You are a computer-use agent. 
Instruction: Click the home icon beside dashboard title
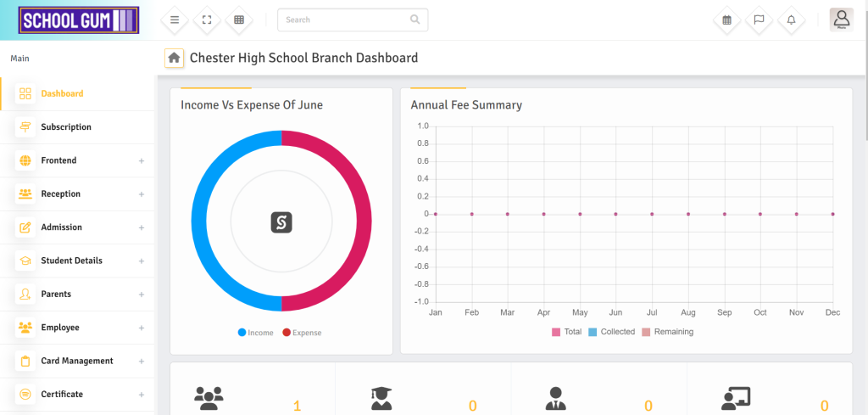click(x=174, y=58)
